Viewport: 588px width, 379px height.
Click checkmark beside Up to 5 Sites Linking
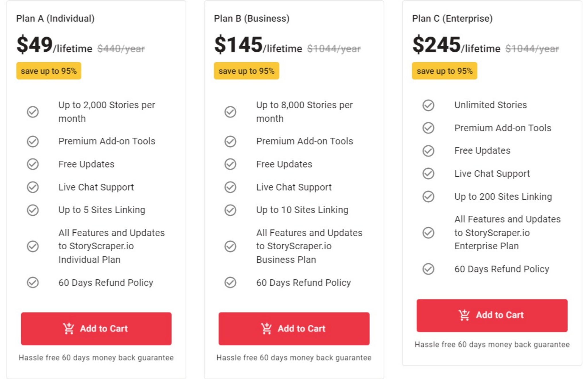coord(33,210)
